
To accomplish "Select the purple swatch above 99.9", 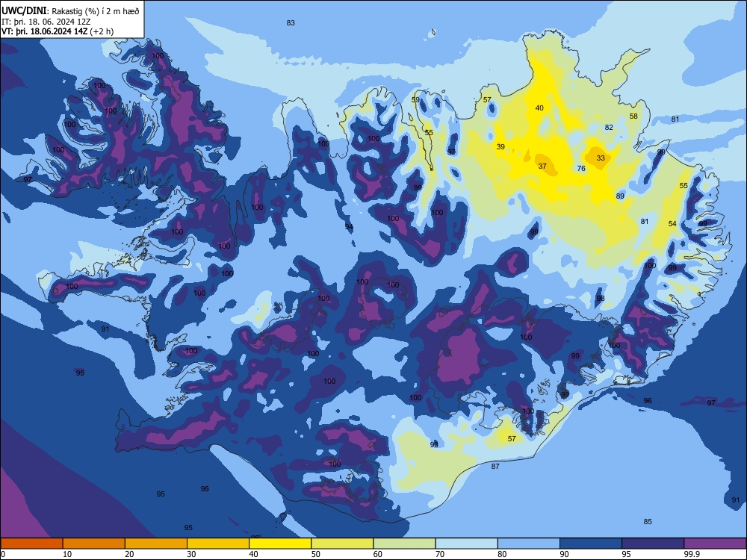I will click(715, 544).
